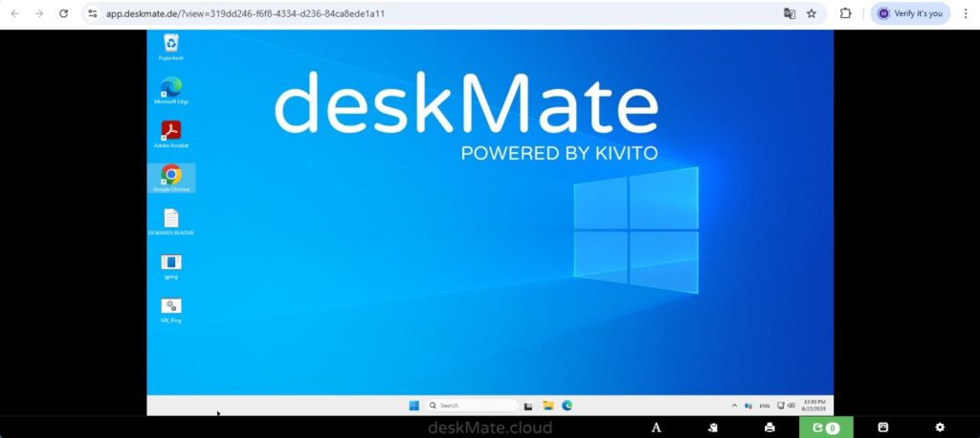Screen dimensions: 980x438
Task: Launch Edge from the remote taskbar
Action: (x=567, y=405)
